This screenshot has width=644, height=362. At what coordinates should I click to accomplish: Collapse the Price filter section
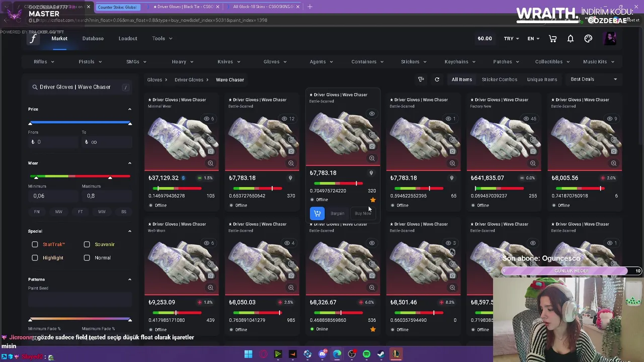(129, 109)
